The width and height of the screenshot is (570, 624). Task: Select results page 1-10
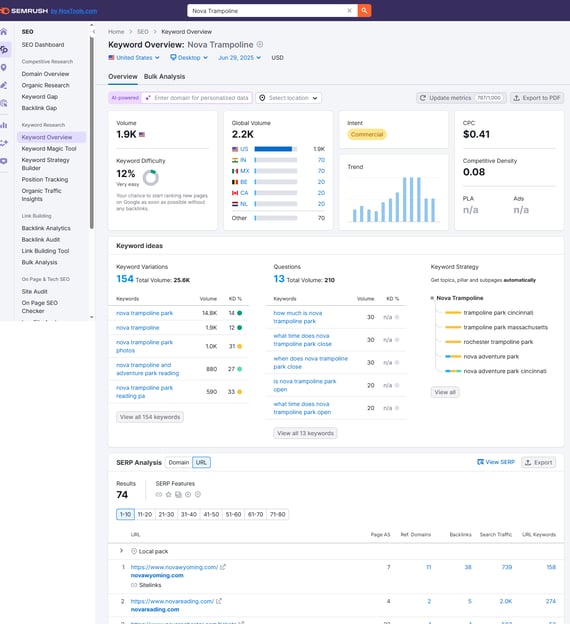(x=125, y=514)
